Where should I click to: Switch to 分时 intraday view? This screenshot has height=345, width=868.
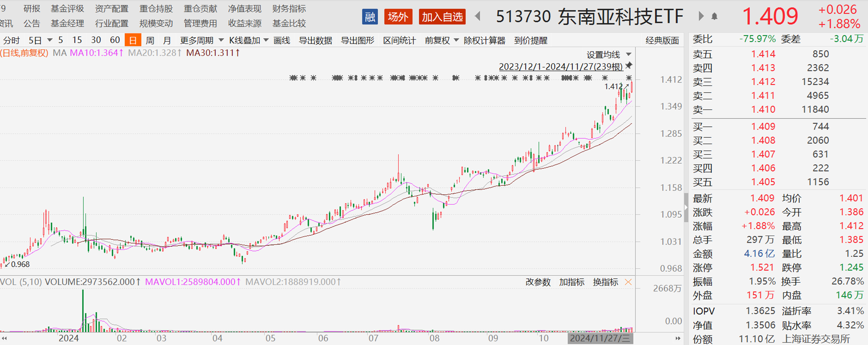[x=11, y=40]
